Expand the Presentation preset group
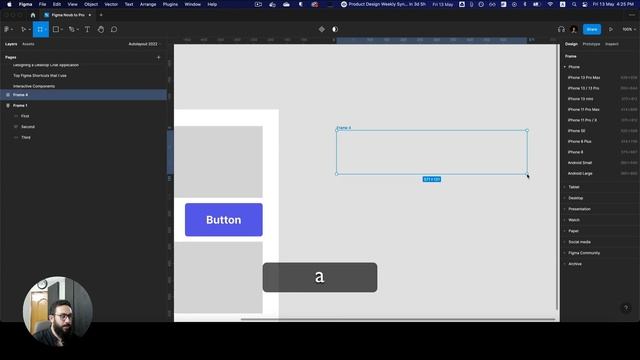 [565, 209]
